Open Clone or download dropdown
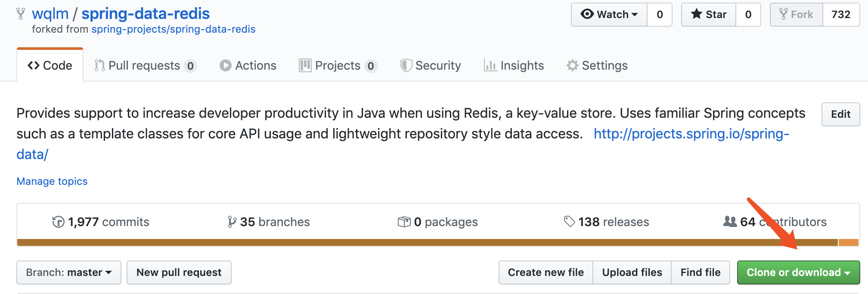The width and height of the screenshot is (868, 294). coord(798,273)
